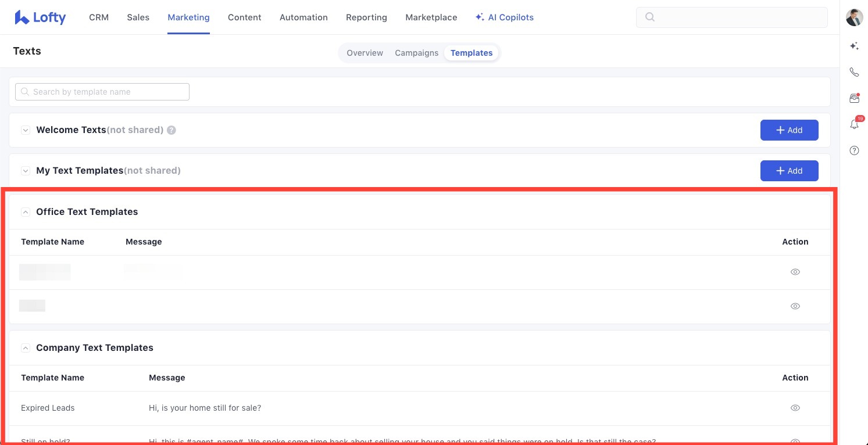Click the user profile avatar
This screenshot has width=868, height=445.
854,17
